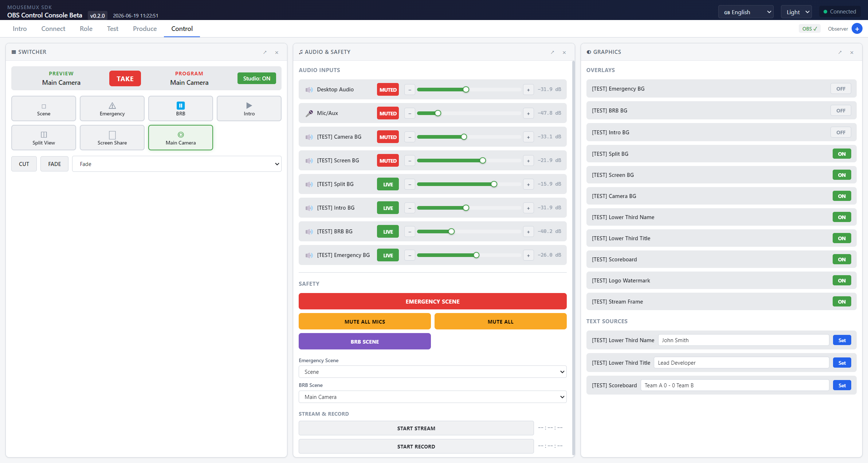Click the Lower Third Name text field

click(x=743, y=340)
